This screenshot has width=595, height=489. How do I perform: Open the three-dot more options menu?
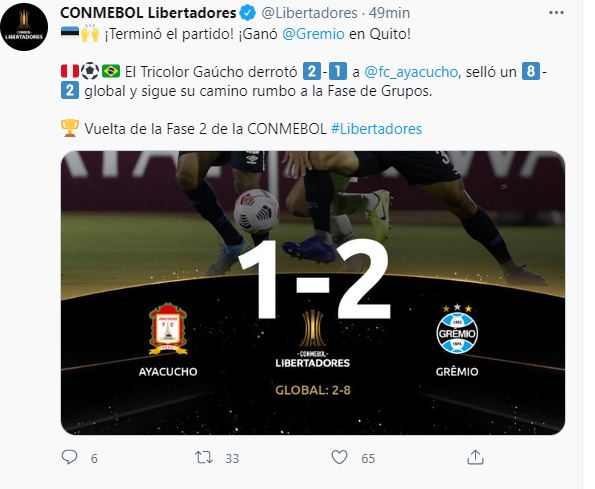(556, 13)
